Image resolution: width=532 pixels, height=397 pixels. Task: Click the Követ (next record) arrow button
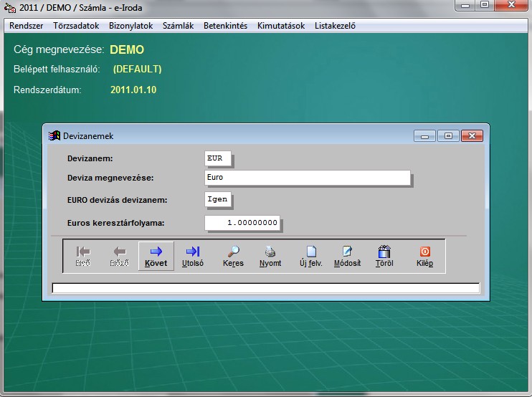click(x=156, y=256)
